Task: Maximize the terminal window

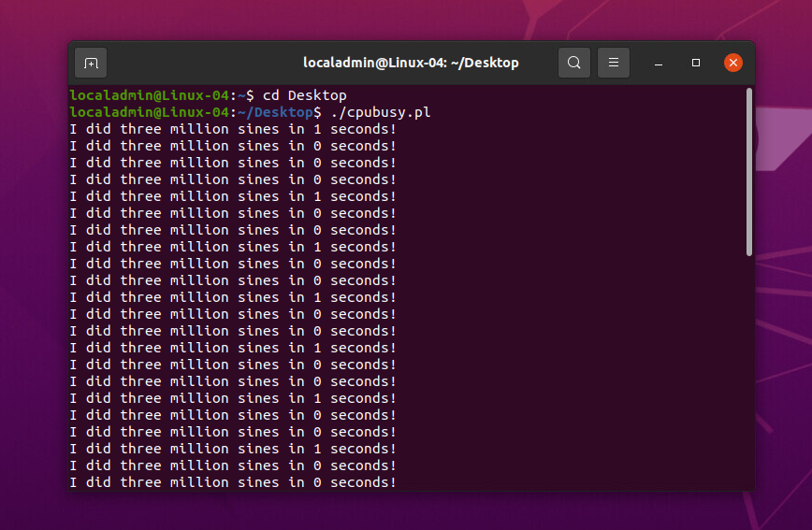Action: pos(695,63)
